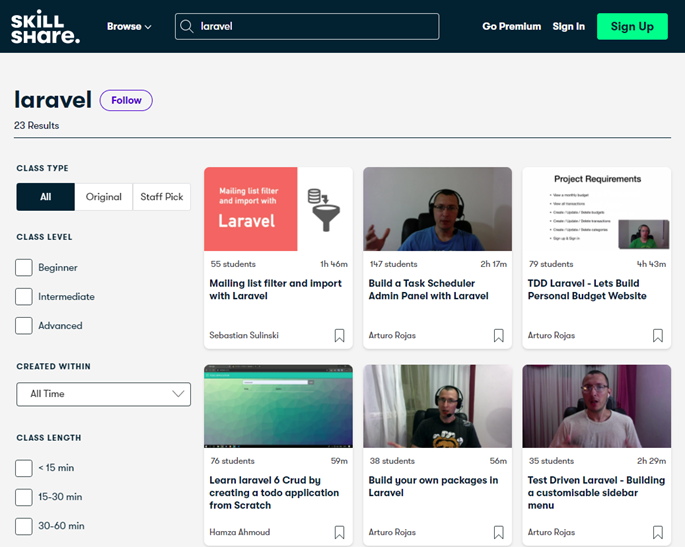
Task: Click the Task Scheduler class thumbnail
Action: coord(437,209)
